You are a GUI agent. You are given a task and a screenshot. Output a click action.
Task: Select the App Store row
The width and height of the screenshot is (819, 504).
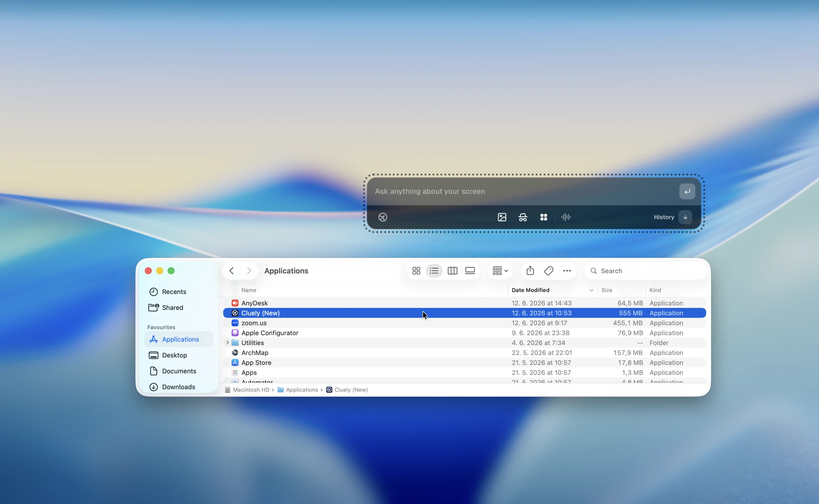tap(464, 362)
